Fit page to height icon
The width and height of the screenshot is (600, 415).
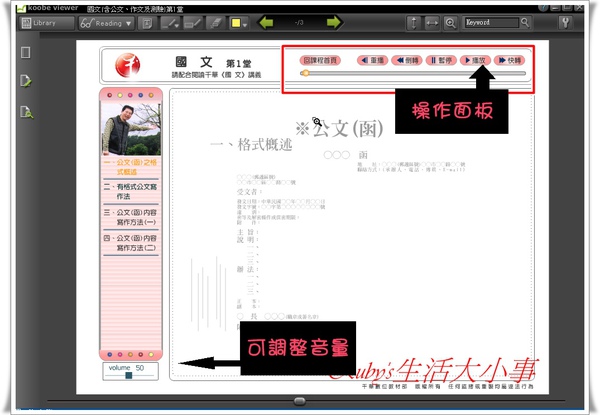pyautogui.click(x=413, y=23)
